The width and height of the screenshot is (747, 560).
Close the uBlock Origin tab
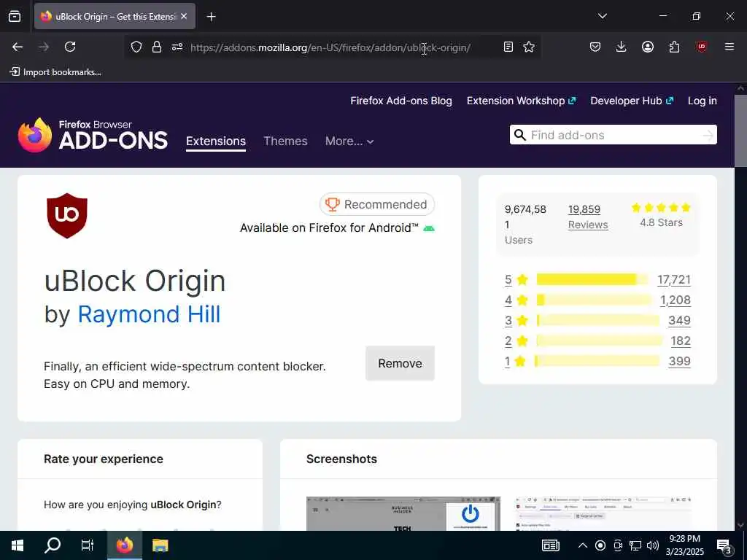tap(184, 16)
